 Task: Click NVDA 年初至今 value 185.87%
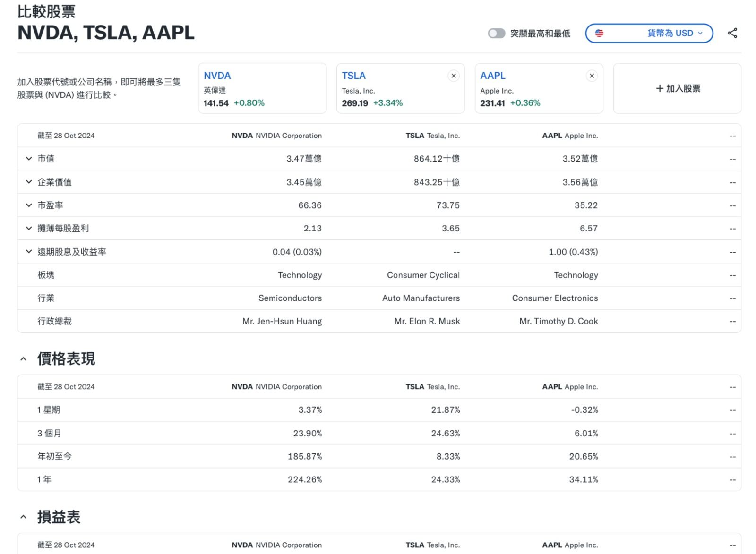coord(305,456)
